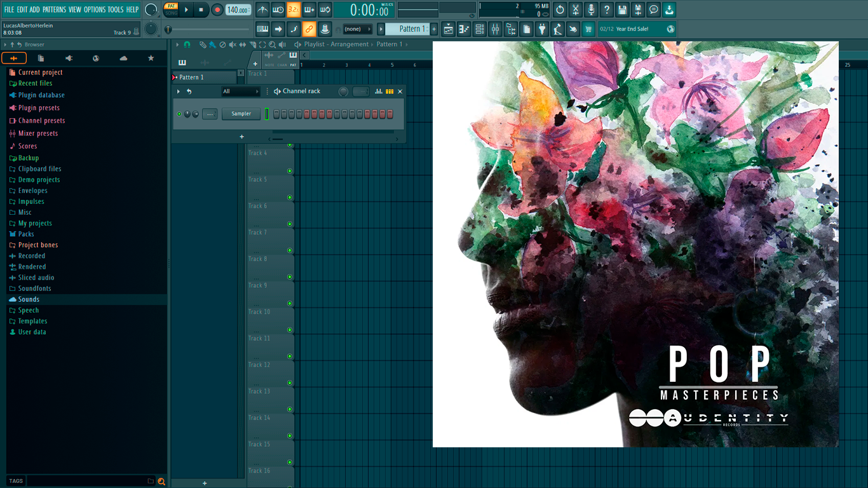
Task: Open the Playlist view icon
Action: [x=449, y=29]
